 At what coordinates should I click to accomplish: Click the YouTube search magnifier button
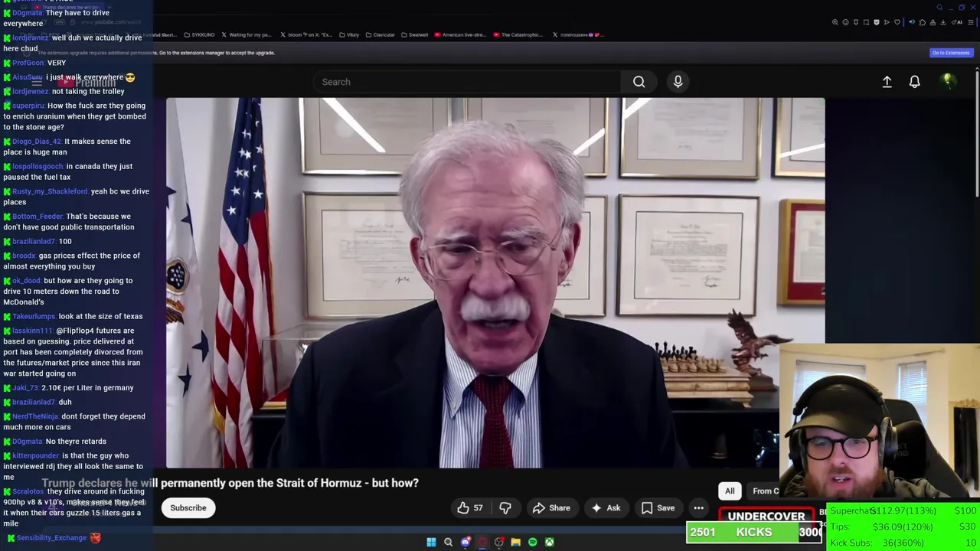[639, 82]
